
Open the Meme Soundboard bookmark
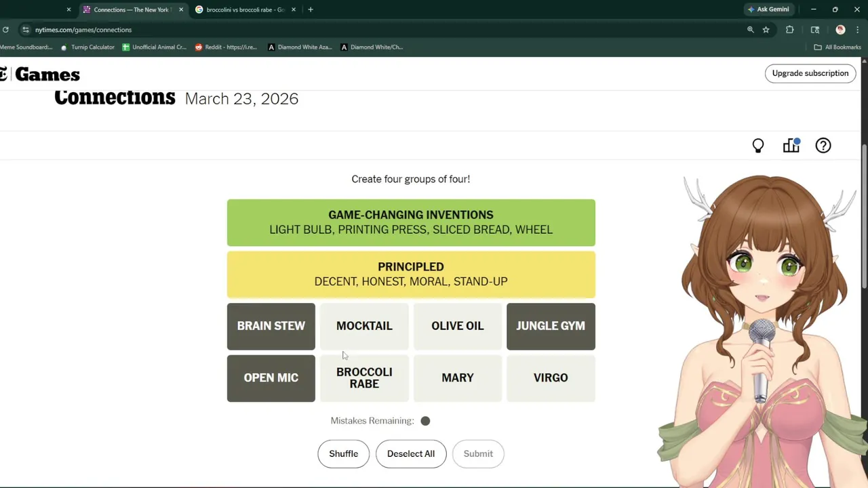click(26, 47)
